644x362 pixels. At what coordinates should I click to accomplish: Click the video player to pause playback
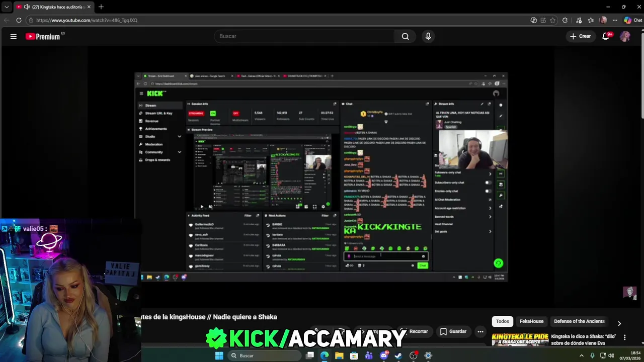point(321,176)
